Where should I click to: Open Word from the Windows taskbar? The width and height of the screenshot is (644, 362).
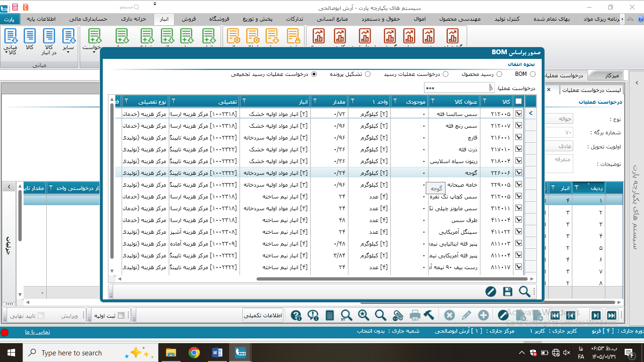(x=217, y=353)
